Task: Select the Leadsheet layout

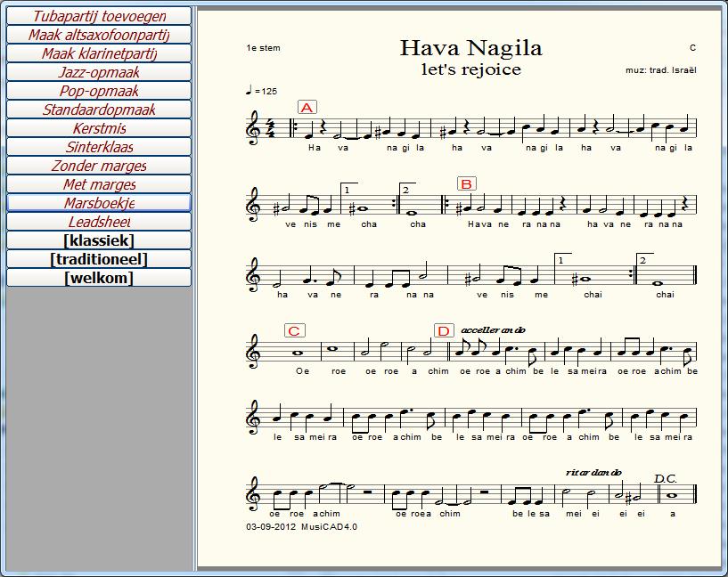Action: (x=99, y=222)
